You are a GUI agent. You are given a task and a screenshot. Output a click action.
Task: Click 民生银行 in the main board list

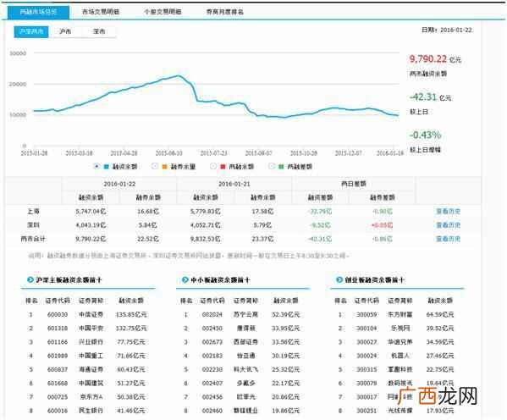(91, 411)
